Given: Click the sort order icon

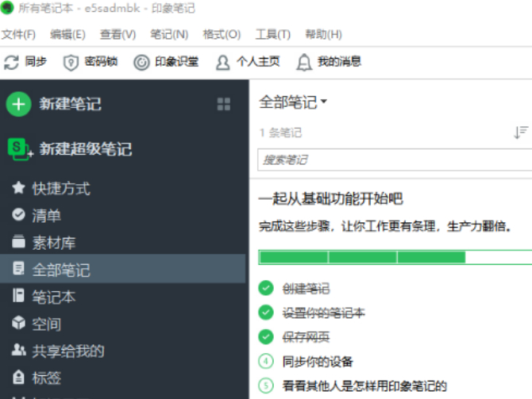Looking at the screenshot, I should click(521, 132).
